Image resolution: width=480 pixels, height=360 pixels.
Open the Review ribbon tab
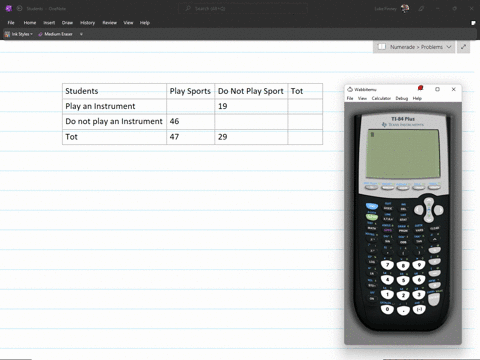point(110,23)
